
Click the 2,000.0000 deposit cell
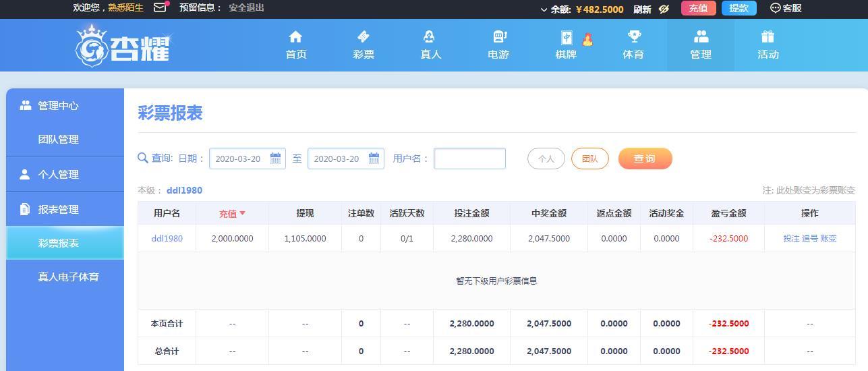pos(232,238)
